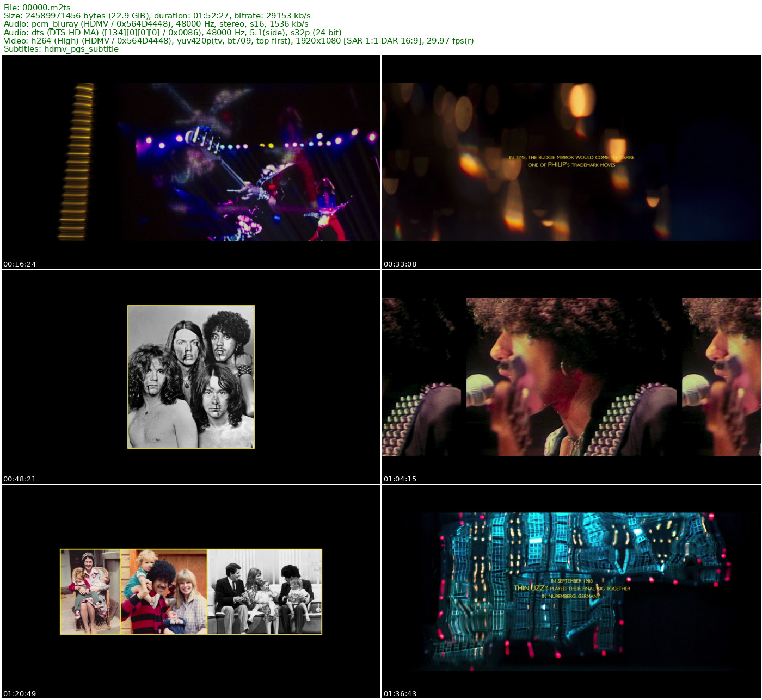
Task: Open the thumbnail at 00:16:24
Action: click(191, 162)
